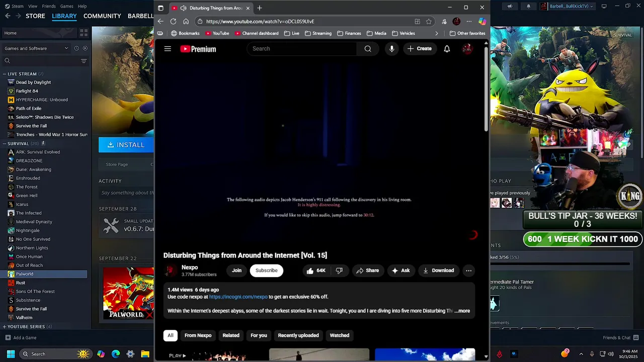Dislike the Nexpo video

[x=339, y=270]
